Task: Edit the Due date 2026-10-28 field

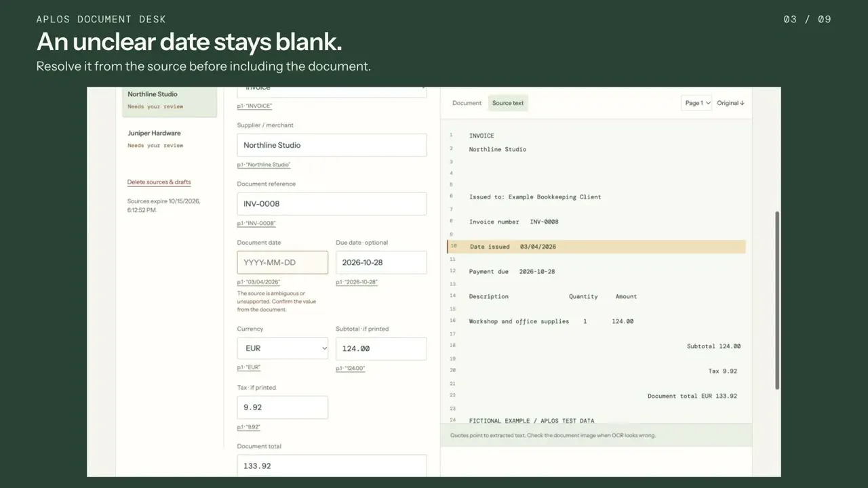Action: pos(381,262)
